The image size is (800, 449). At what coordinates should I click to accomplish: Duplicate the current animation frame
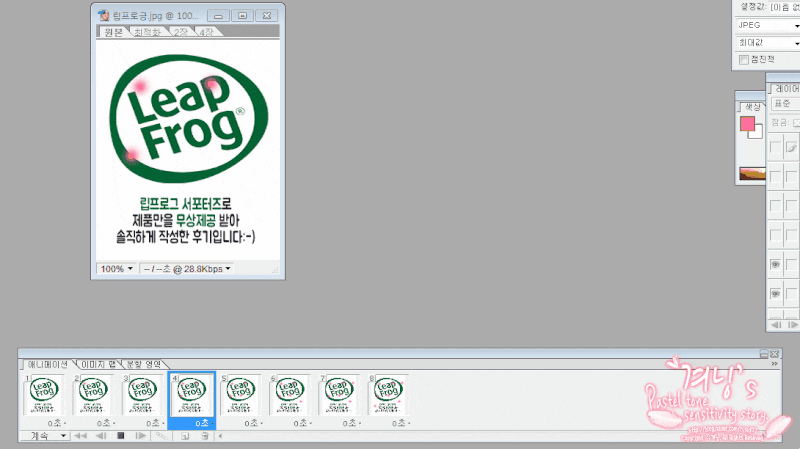[x=185, y=436]
